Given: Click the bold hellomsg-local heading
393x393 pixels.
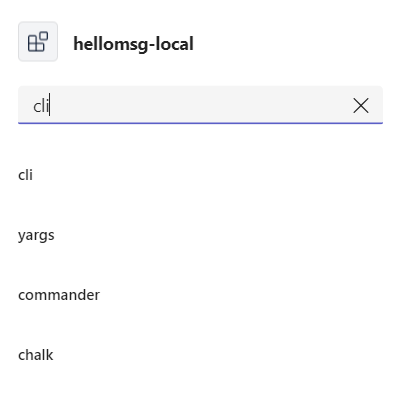Looking at the screenshot, I should (x=133, y=44).
